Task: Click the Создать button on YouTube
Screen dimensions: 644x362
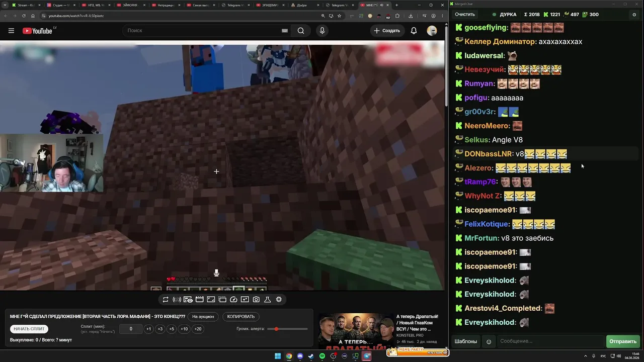Action: point(386,31)
